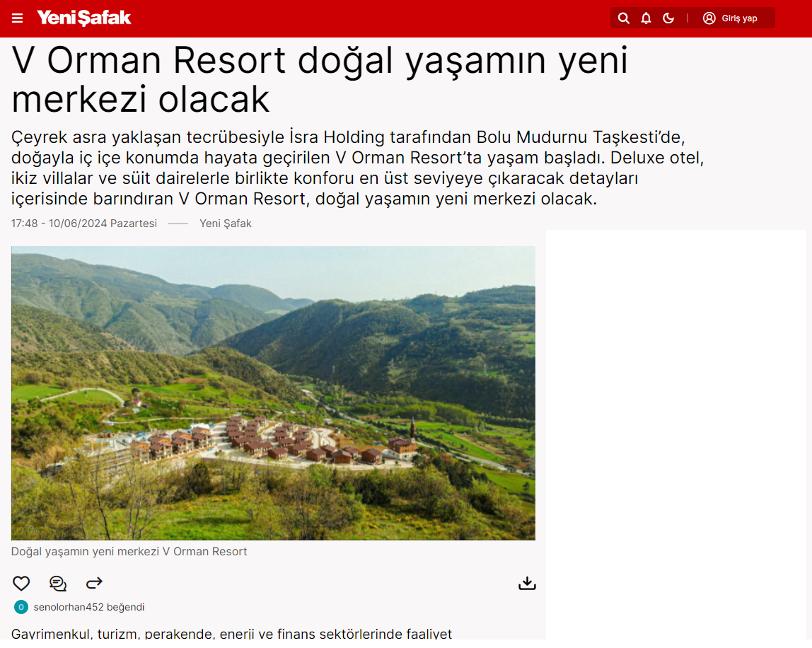Viewport: 812px width, 648px height.
Task: Open the search icon in header
Action: [624, 18]
